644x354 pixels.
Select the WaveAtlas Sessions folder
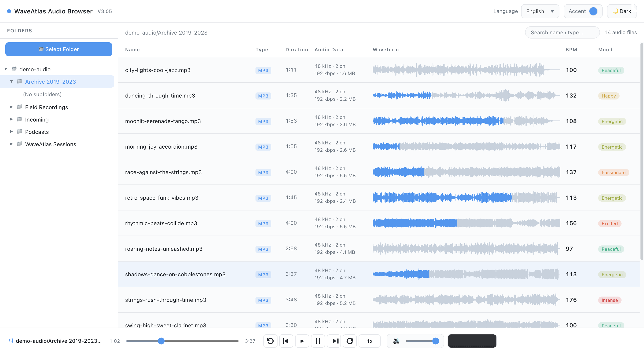[50, 144]
